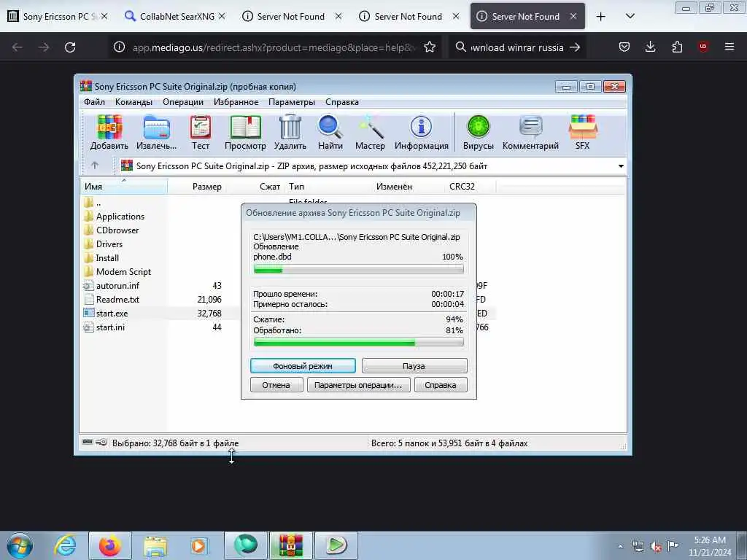
Task: Sort by the CRC32 column header
Action: 462,186
